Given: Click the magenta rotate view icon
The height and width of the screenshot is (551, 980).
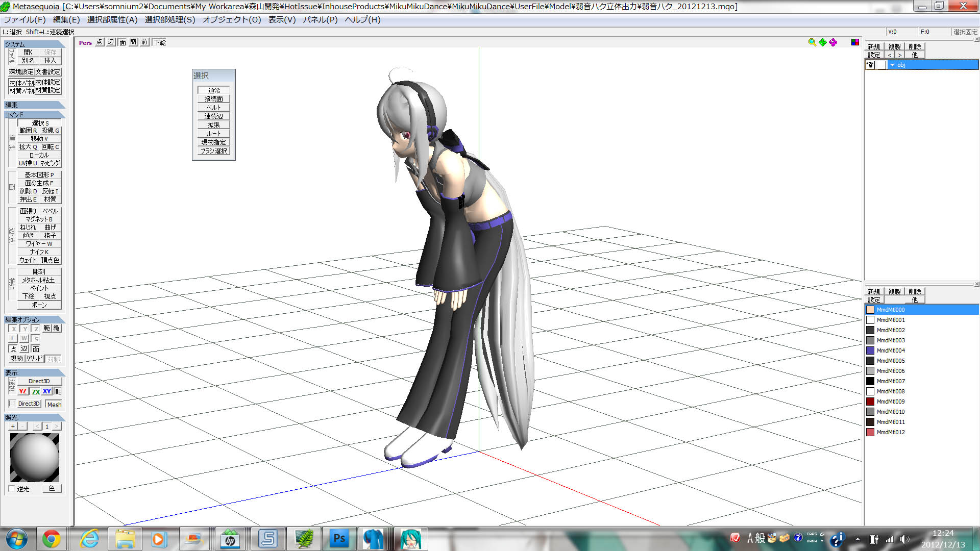Looking at the screenshot, I should [x=833, y=42].
